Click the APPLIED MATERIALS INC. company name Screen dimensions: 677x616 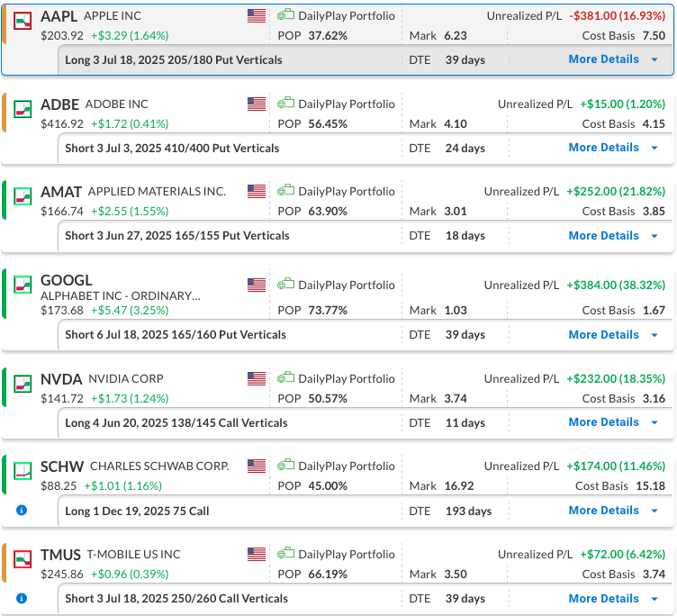point(157,191)
